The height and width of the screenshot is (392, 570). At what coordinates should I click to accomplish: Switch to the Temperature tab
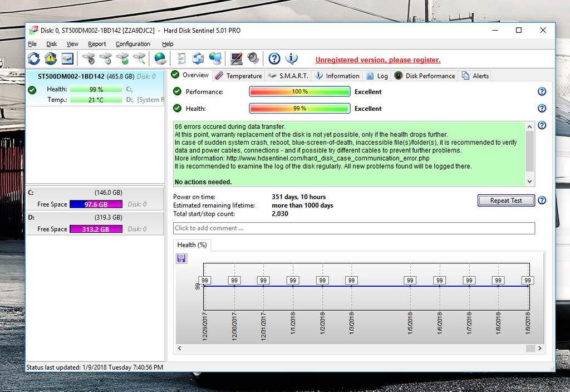(238, 76)
